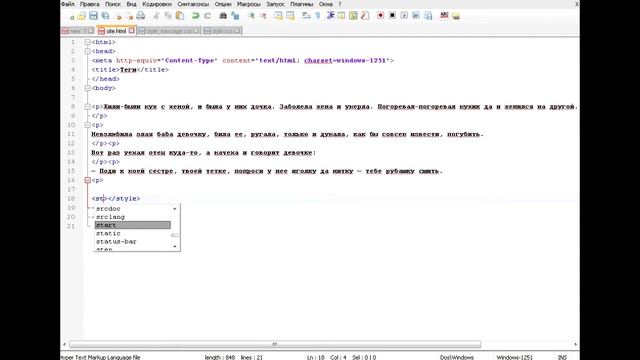Click the INS indicator in status bar
This screenshot has width=640, height=360.
click(x=562, y=357)
